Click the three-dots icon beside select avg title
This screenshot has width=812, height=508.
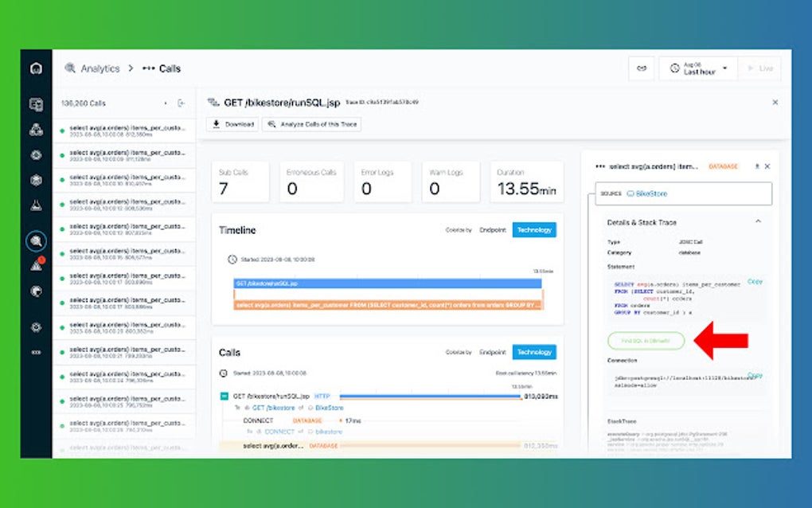tap(600, 166)
